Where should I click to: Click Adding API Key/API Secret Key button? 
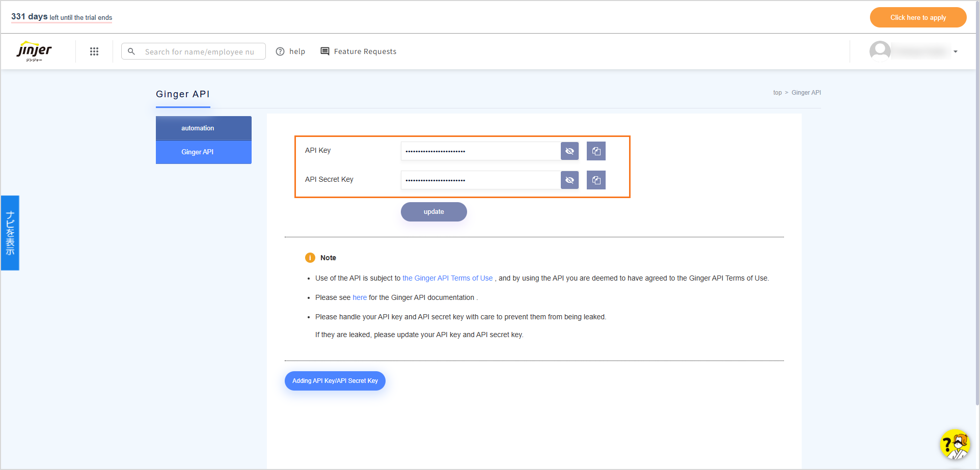[x=335, y=381]
